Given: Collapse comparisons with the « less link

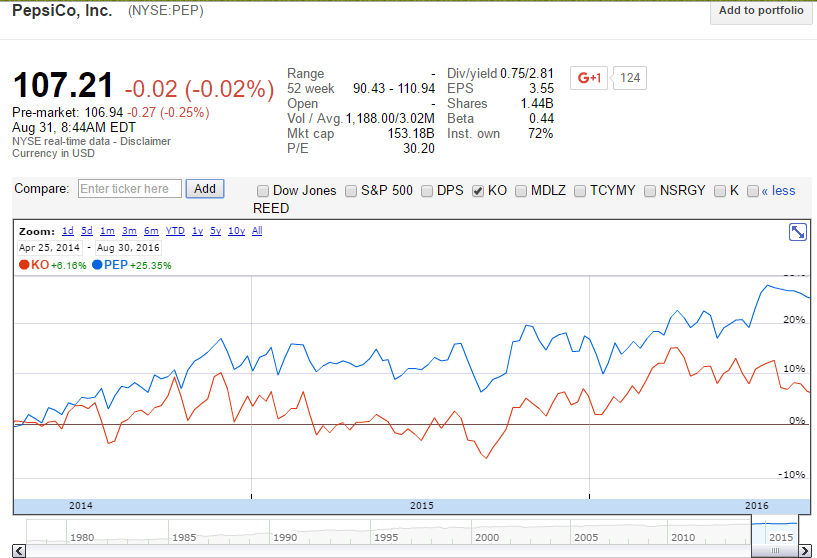Looking at the screenshot, I should [778, 191].
